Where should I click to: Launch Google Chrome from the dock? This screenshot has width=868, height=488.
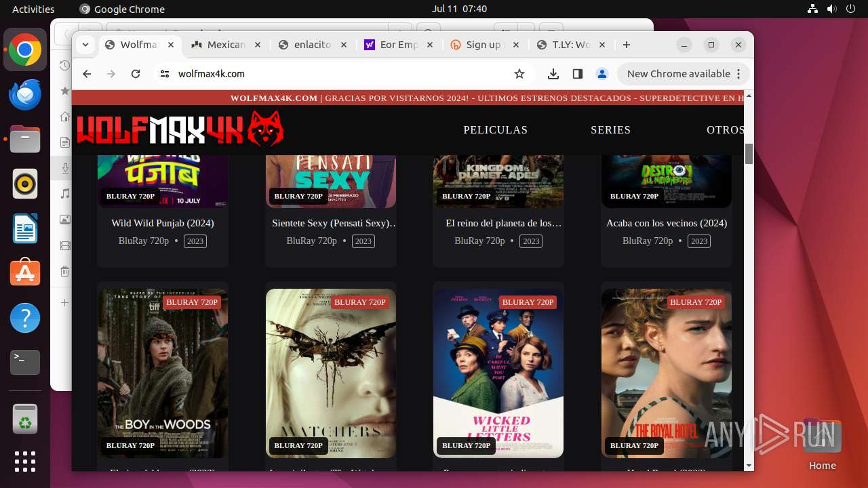(25, 50)
